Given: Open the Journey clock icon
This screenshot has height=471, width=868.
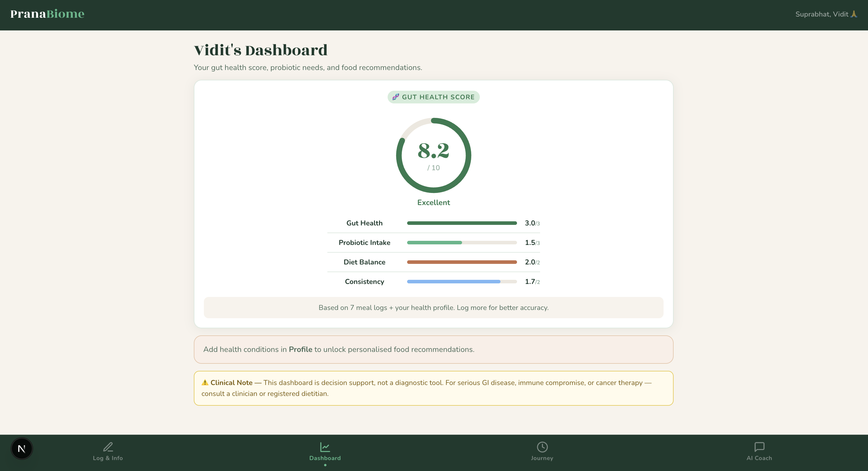Looking at the screenshot, I should tap(542, 447).
